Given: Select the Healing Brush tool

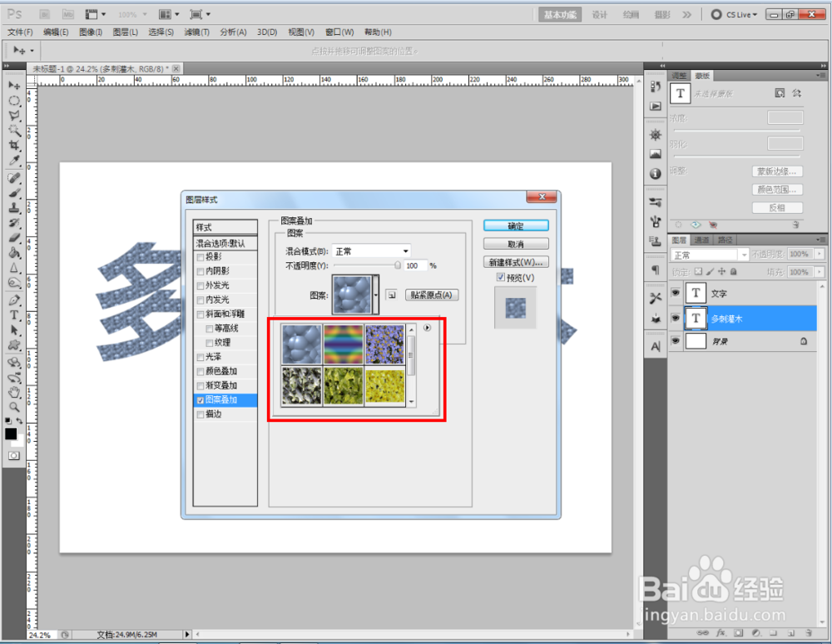Looking at the screenshot, I should [x=14, y=178].
